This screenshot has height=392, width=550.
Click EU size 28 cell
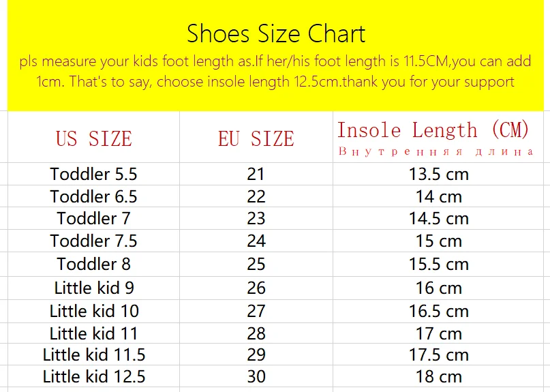pyautogui.click(x=256, y=333)
